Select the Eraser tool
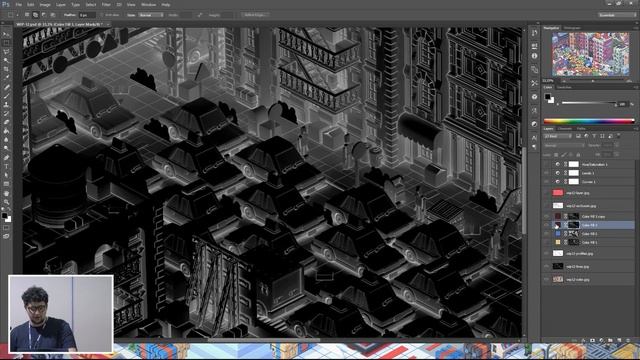Screen dimensions: 640x360 [6, 122]
